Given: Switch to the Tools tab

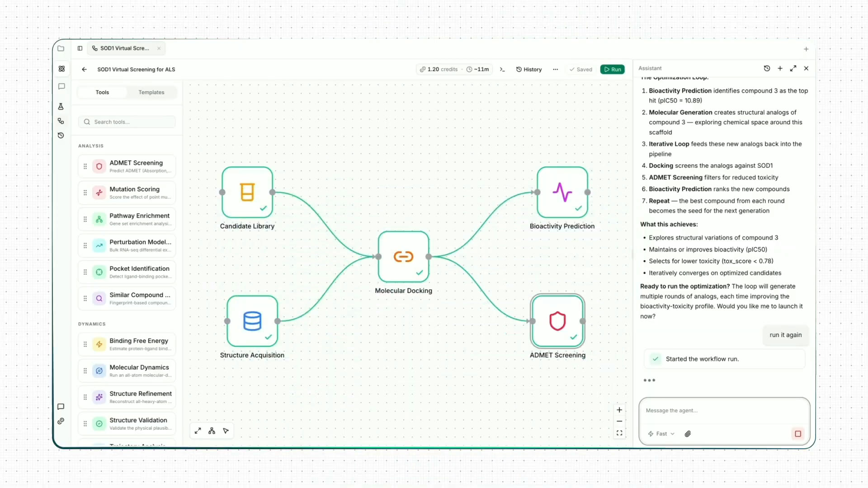Looking at the screenshot, I should pyautogui.click(x=102, y=92).
